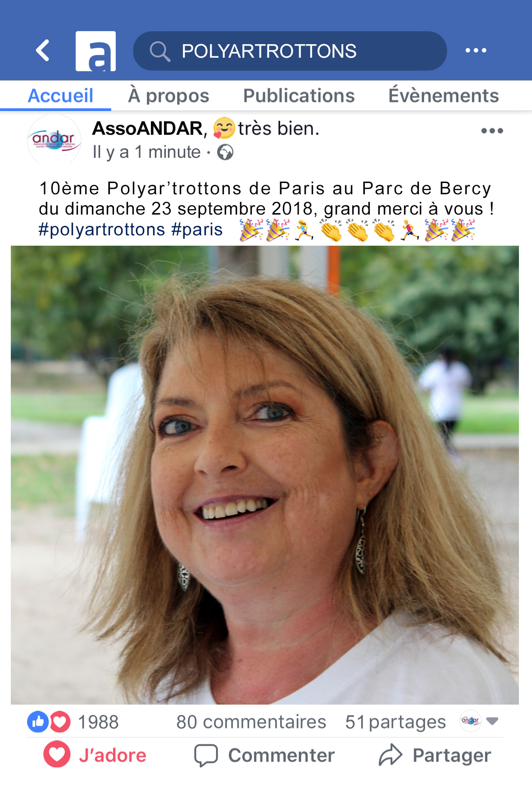The width and height of the screenshot is (532, 788).
Task: Open the Évènements tab
Action: pyautogui.click(x=444, y=96)
